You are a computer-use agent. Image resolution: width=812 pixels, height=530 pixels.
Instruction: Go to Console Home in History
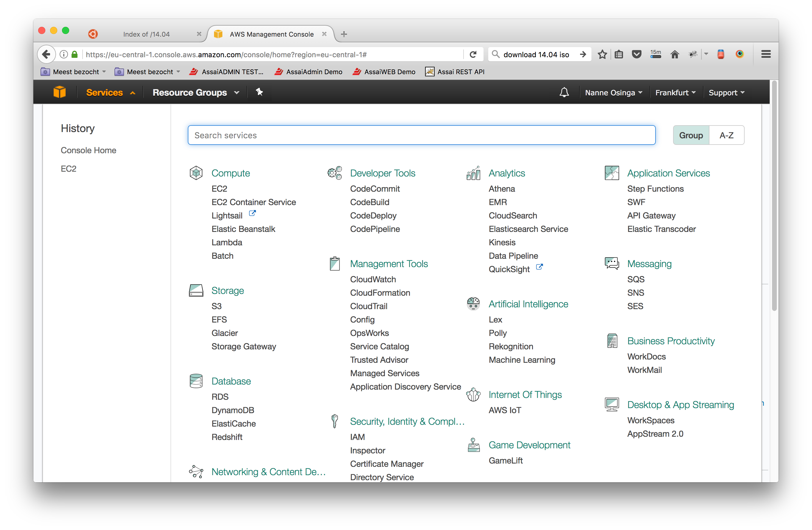(88, 150)
